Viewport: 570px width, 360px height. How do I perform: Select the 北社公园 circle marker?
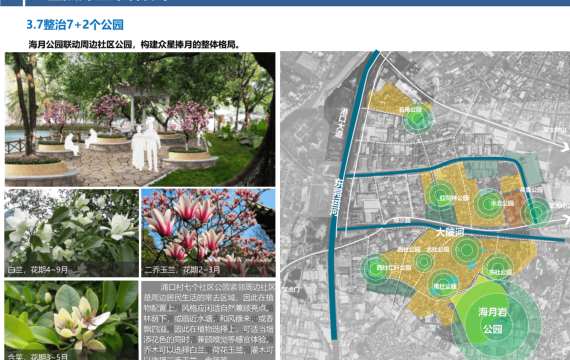tap(467, 250)
